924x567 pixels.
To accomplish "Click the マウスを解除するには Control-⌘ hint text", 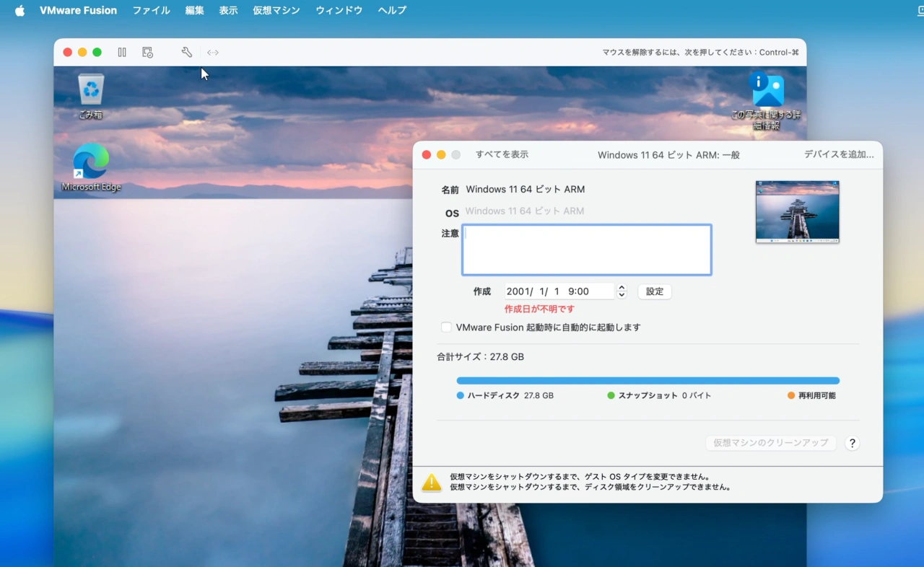I will [701, 52].
